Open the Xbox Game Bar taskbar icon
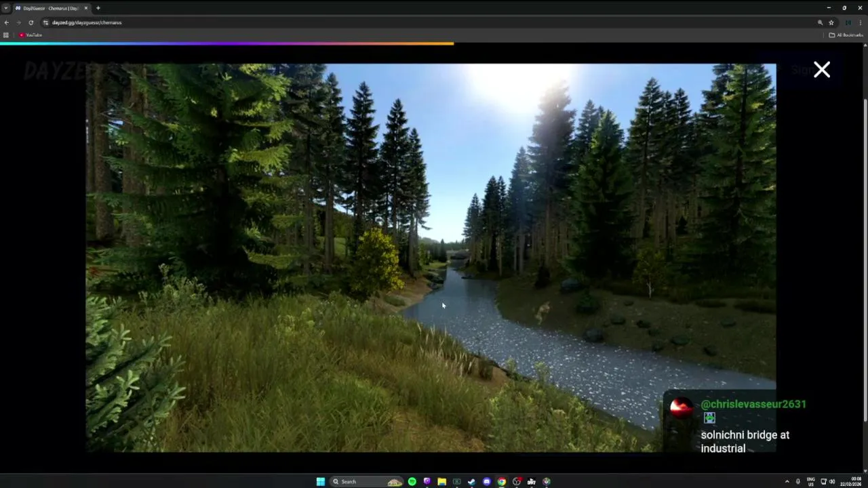 click(456, 481)
